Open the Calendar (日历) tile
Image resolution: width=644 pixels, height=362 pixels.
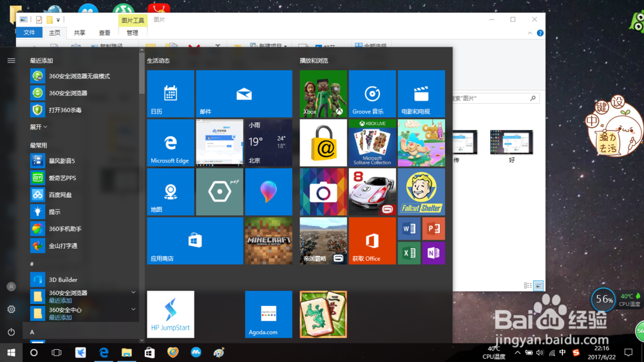point(171,93)
